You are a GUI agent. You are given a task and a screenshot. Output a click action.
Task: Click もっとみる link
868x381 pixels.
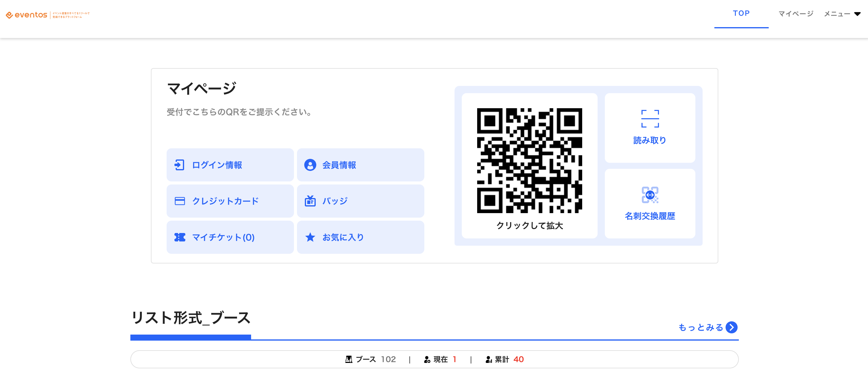coord(708,327)
